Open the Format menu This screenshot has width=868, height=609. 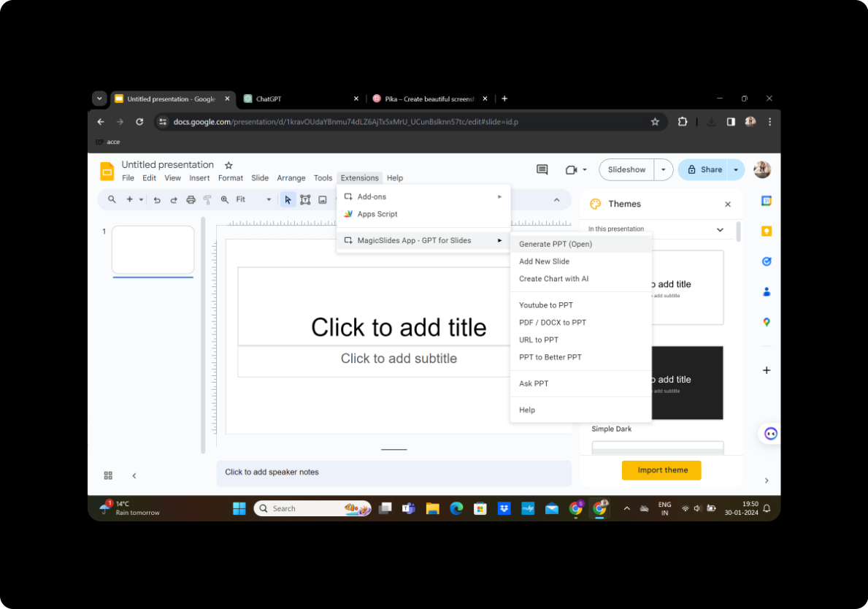[230, 178]
